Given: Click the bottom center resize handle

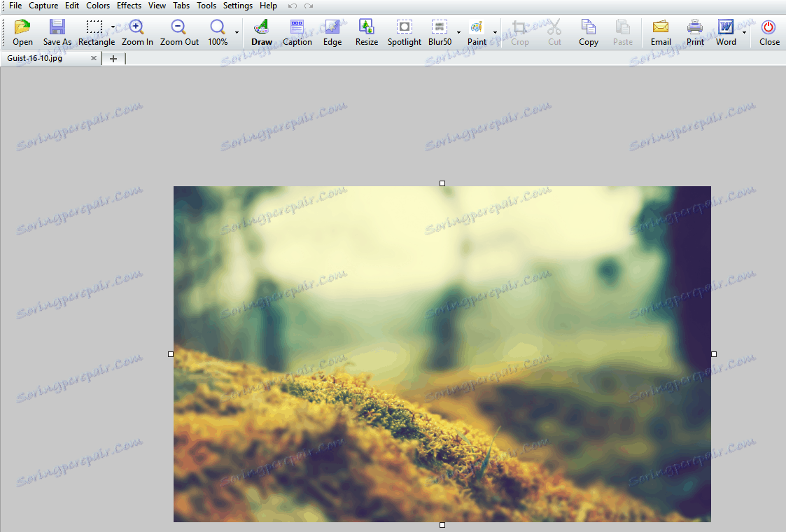Looking at the screenshot, I should (x=442, y=525).
